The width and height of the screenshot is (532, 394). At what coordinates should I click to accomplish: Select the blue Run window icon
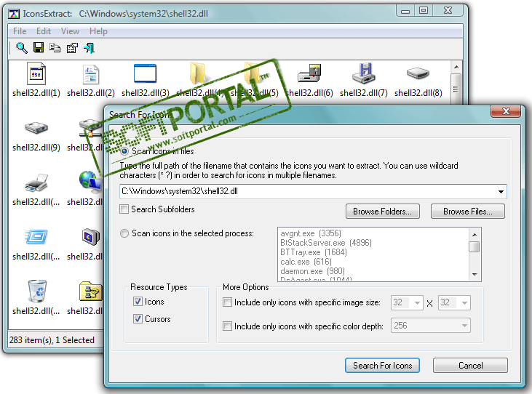tap(36, 236)
